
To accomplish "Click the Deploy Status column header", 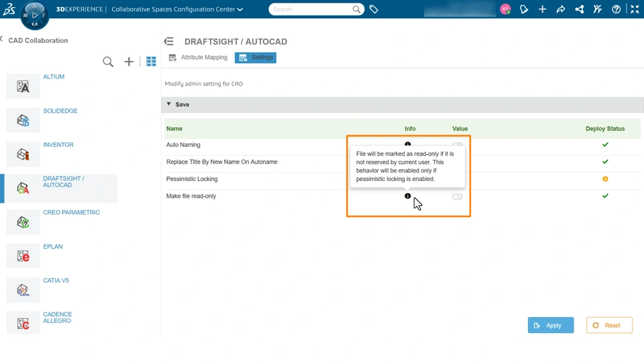I will pyautogui.click(x=605, y=129).
